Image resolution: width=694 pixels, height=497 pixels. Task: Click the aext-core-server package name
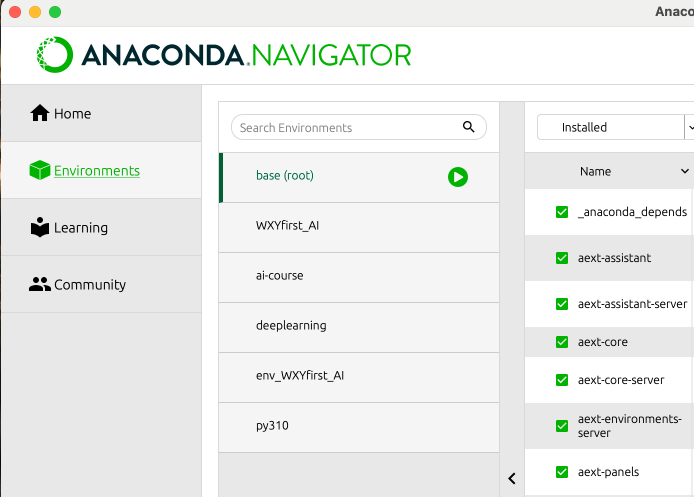(x=621, y=380)
